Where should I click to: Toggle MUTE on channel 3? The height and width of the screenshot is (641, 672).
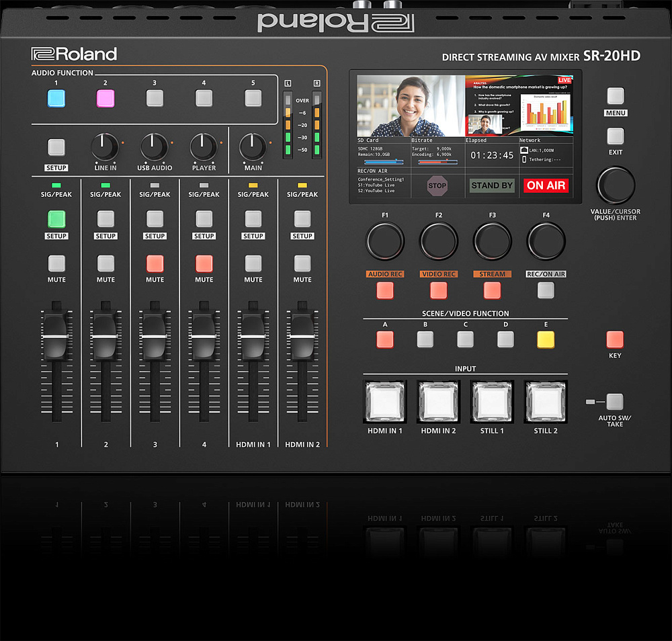pos(155,263)
